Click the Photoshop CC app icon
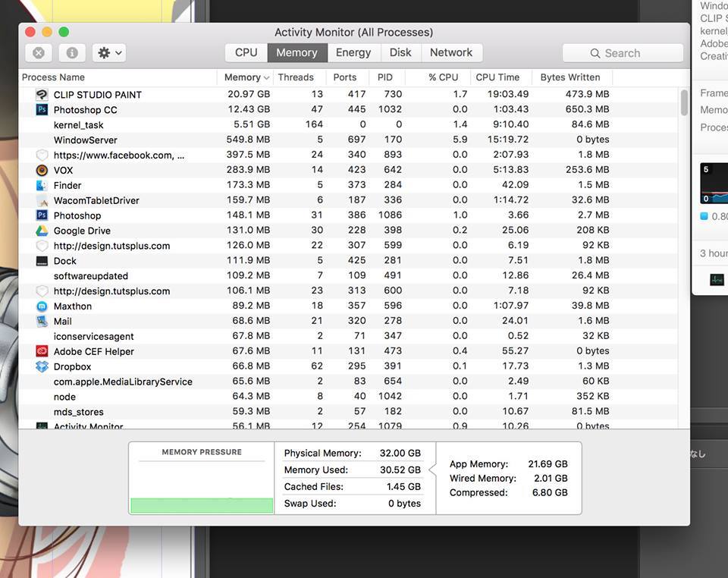This screenshot has width=728, height=578. (x=42, y=109)
